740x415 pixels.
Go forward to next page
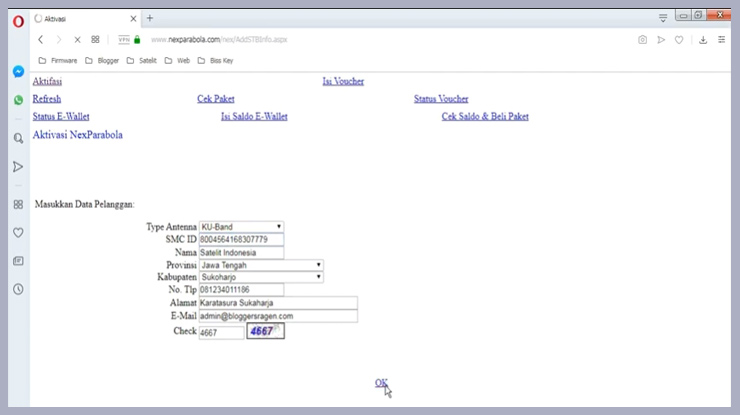click(59, 40)
